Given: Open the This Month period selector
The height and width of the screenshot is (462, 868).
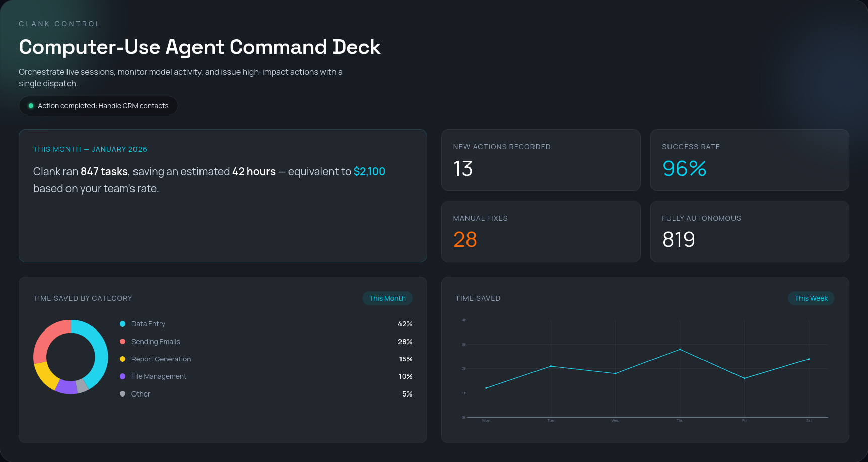Looking at the screenshot, I should tap(387, 298).
